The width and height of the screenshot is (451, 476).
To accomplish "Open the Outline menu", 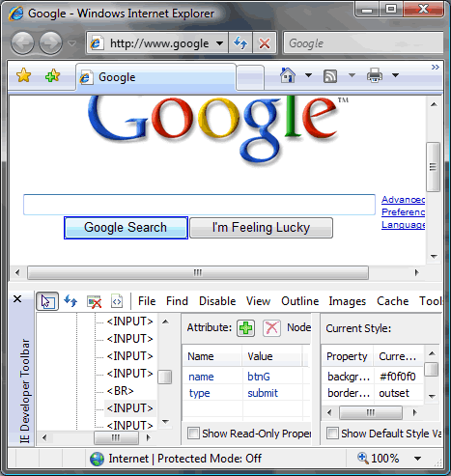I will (x=299, y=301).
